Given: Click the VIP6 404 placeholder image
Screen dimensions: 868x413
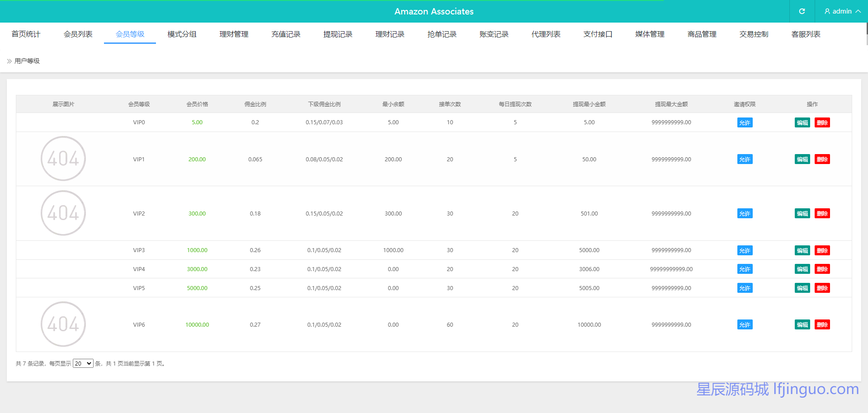Looking at the screenshot, I should point(63,324).
